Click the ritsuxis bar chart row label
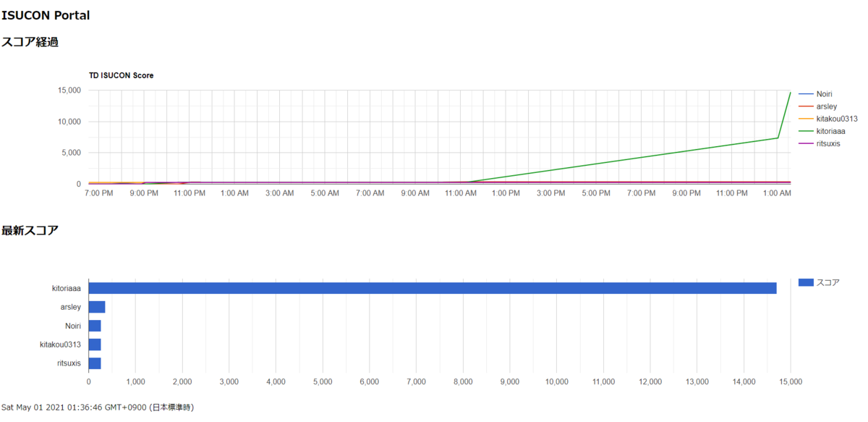 [69, 363]
